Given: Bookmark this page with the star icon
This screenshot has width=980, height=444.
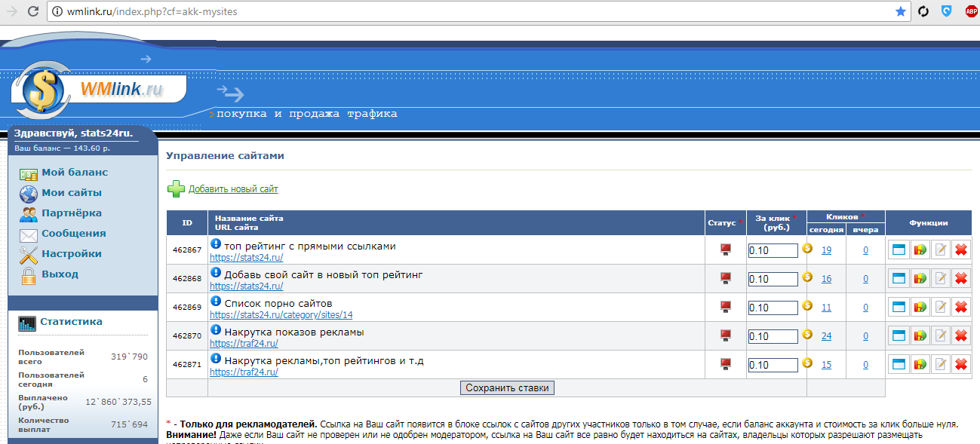Looking at the screenshot, I should (900, 11).
